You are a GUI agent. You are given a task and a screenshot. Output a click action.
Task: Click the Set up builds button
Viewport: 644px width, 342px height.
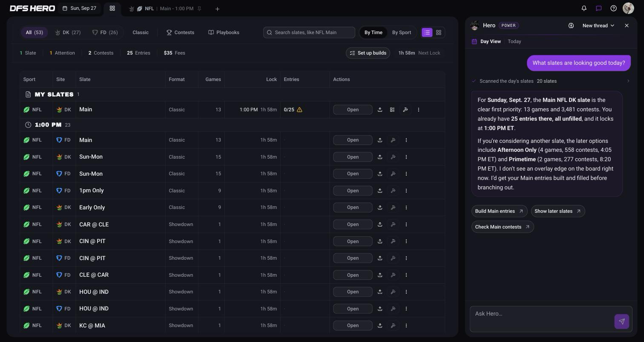pos(368,53)
